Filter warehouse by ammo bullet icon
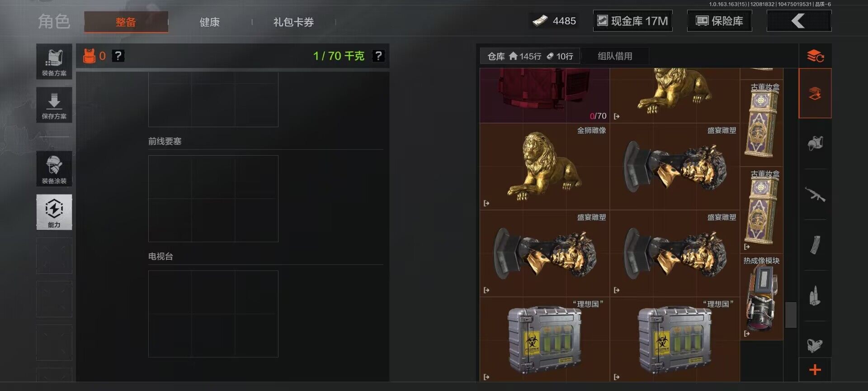868x391 pixels. [x=815, y=296]
